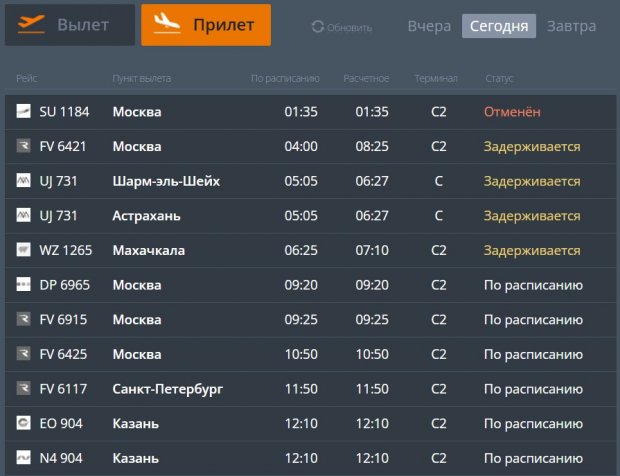Switch to the Вылет departures tab
This screenshot has height=476, width=620.
70,25
